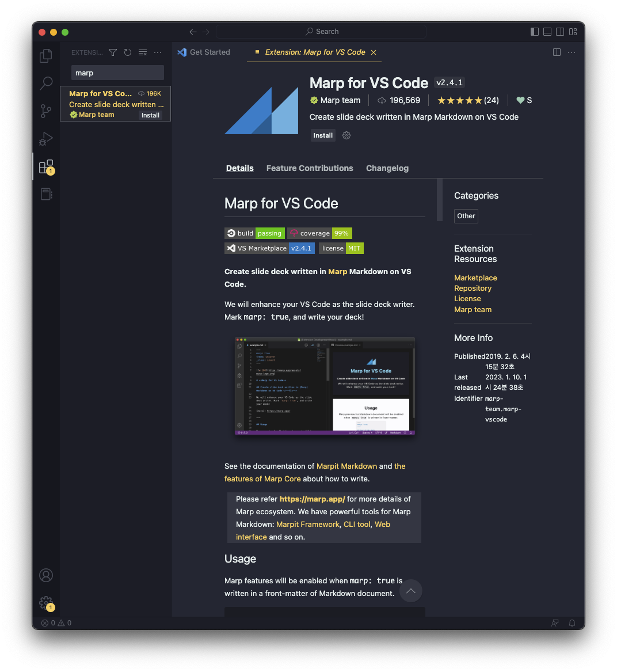Open the Manage gear in activity bar

tap(46, 603)
